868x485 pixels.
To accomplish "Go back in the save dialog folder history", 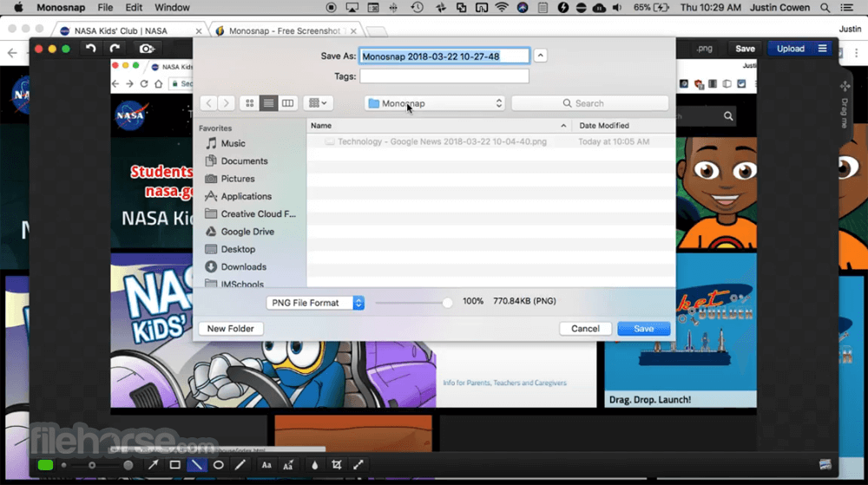I will [x=208, y=103].
